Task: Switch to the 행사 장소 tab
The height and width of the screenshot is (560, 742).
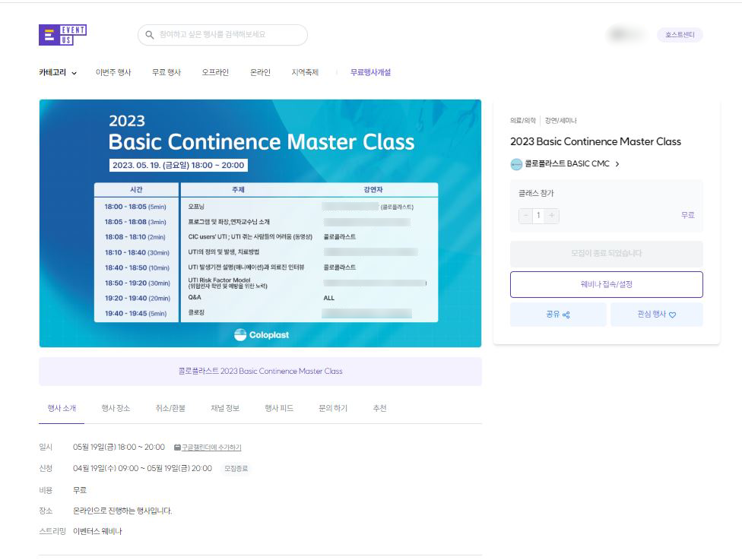Action: tap(116, 408)
